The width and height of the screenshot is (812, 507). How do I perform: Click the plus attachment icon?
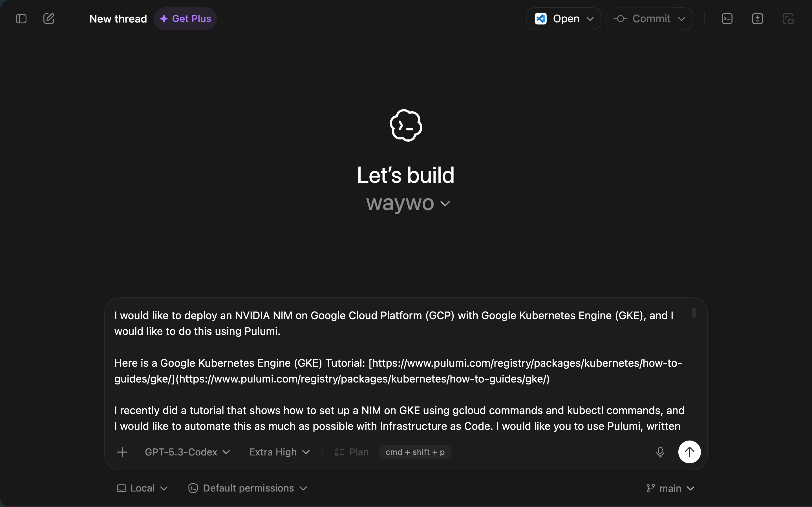[122, 452]
